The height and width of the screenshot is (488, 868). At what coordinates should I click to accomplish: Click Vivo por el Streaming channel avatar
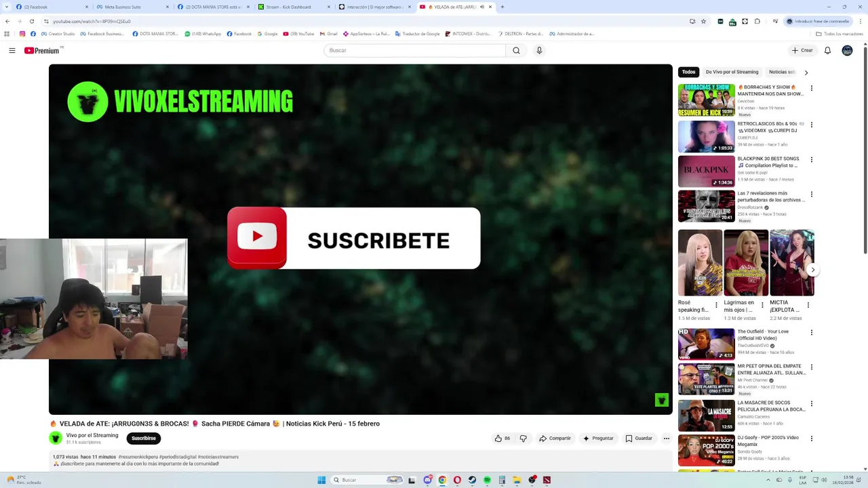click(x=56, y=439)
